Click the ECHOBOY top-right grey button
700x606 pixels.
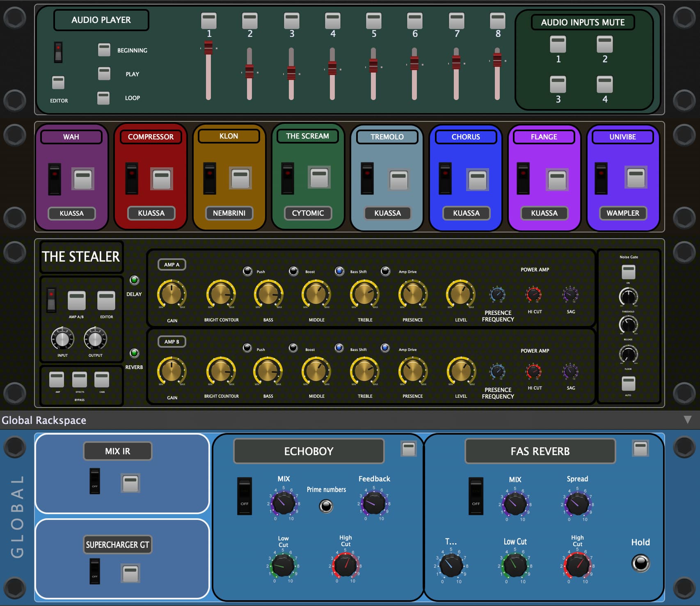pos(409,449)
